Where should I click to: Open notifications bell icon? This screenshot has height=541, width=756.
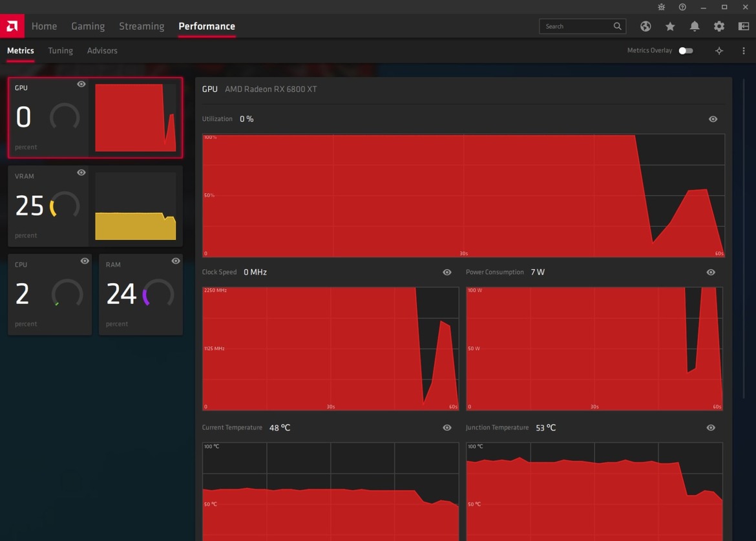coord(694,27)
